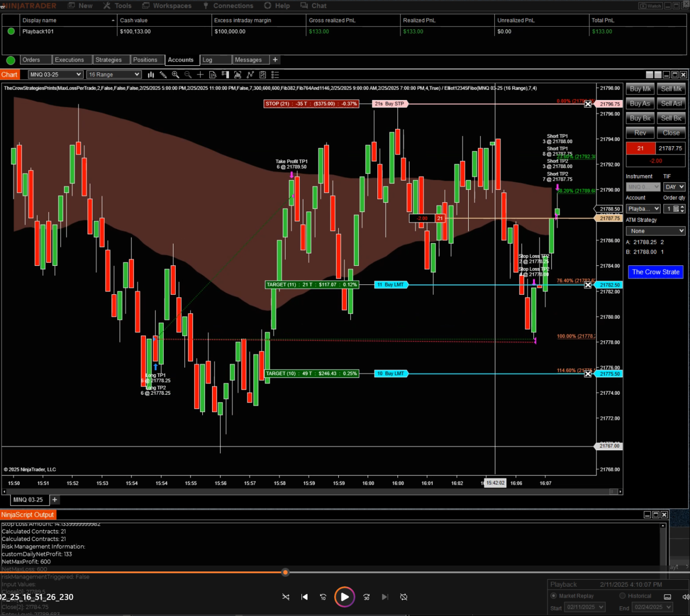Open the Tools menu
Image resolution: width=690 pixels, height=616 pixels.
[x=118, y=6]
